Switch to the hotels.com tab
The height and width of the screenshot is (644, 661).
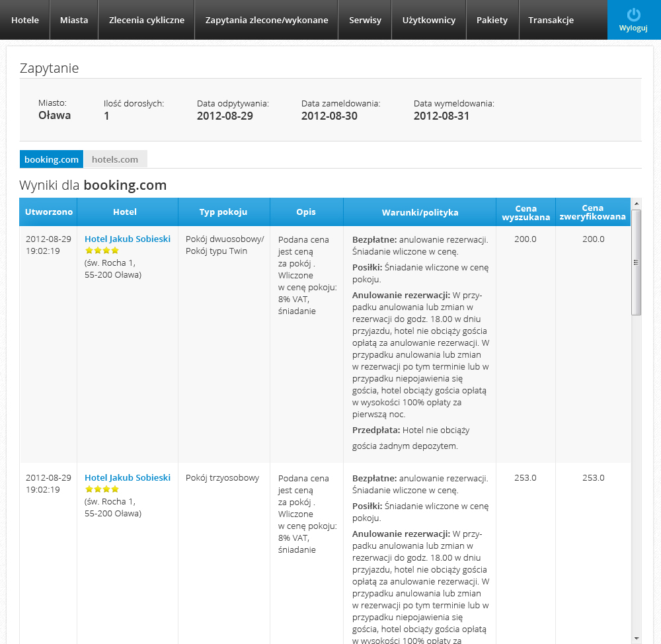[115, 159]
